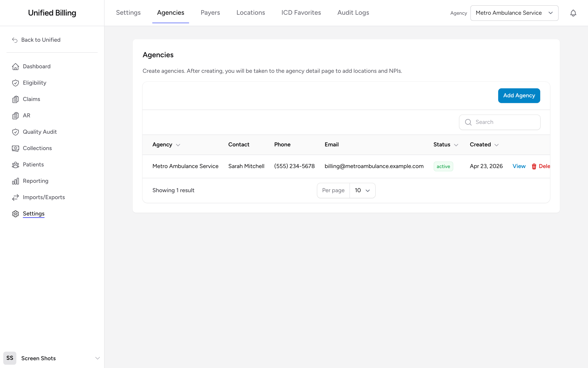Click the Email column header
The image size is (588, 368).
point(331,145)
